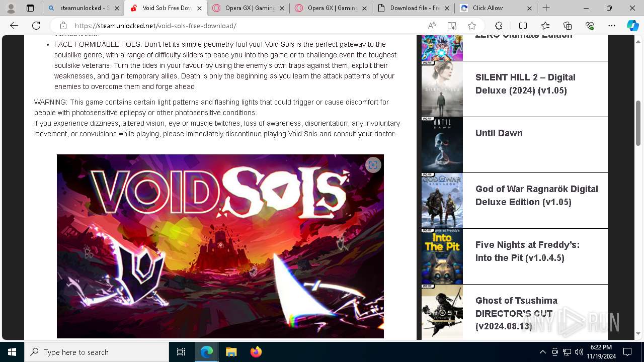View site information lock icon
The image size is (644, 362).
pyautogui.click(x=63, y=26)
